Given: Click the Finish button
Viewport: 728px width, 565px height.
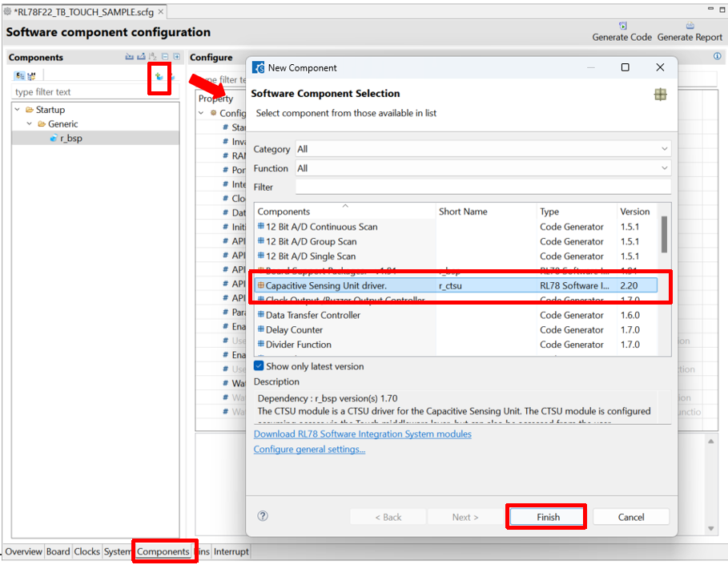Looking at the screenshot, I should [x=548, y=517].
